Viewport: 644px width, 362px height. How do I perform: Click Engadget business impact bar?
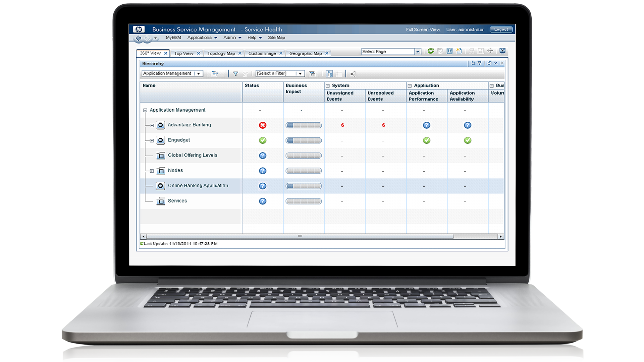[304, 140]
